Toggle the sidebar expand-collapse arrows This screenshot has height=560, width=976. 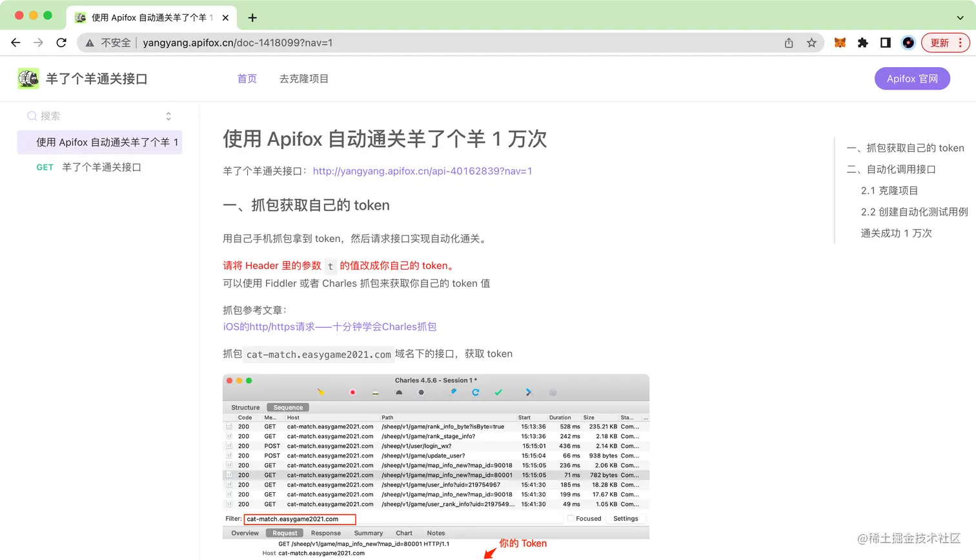click(x=168, y=116)
